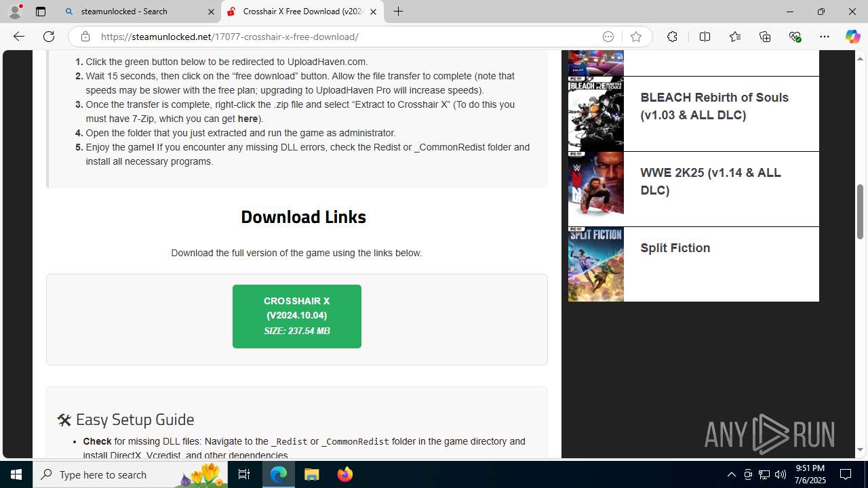Viewport: 868px width, 488px height.
Task: Click the scrollbar down arrow
Action: click(x=860, y=450)
